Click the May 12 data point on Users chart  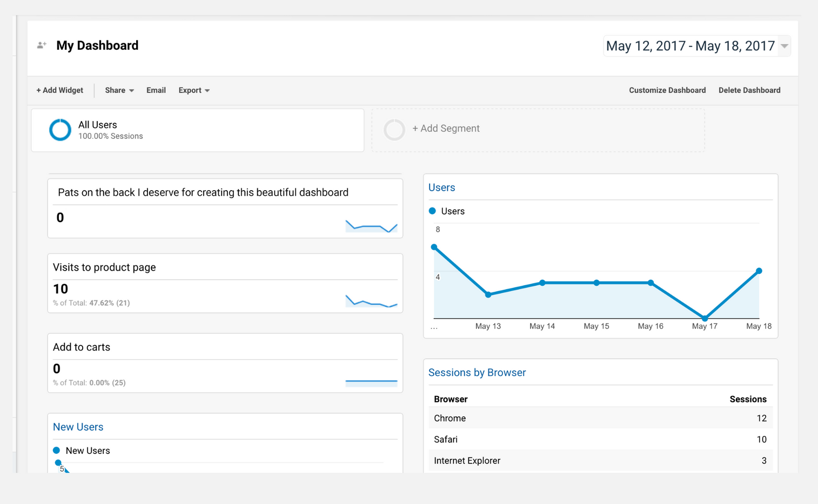(x=434, y=247)
